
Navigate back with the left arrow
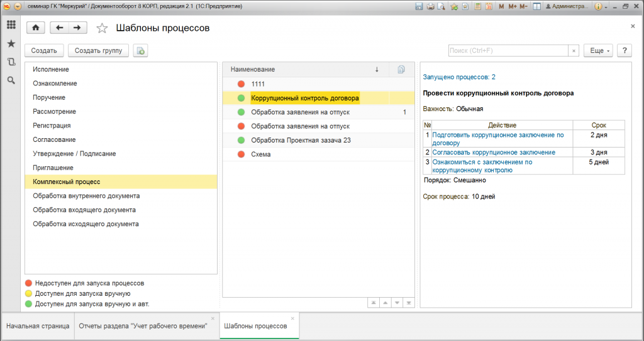point(59,28)
